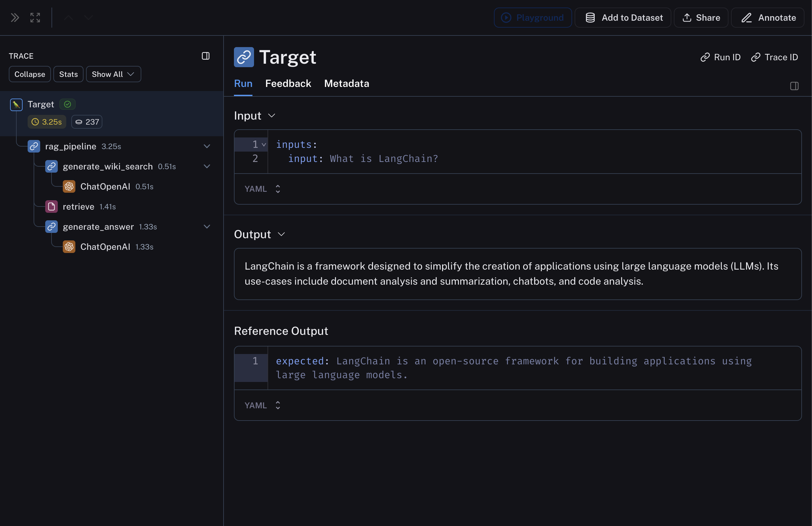Click the rag_pipeline chain icon

click(34, 146)
